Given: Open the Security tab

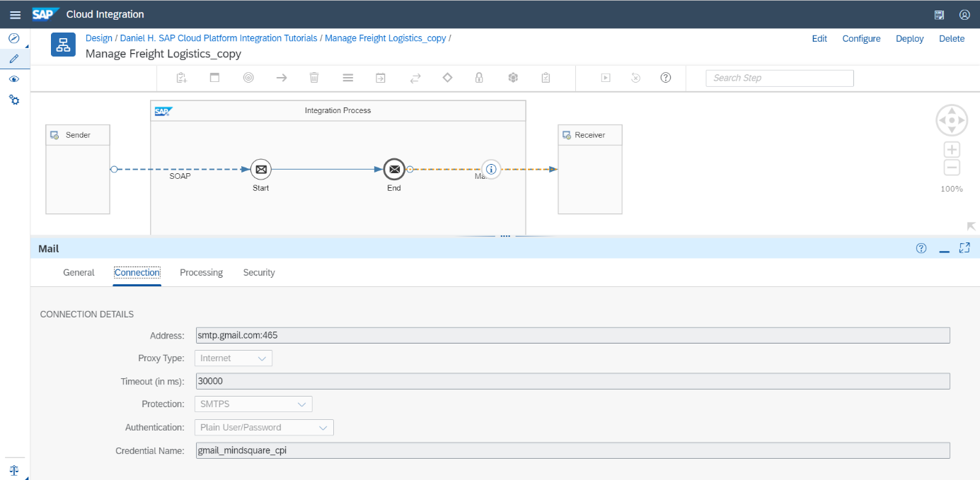Looking at the screenshot, I should tap(259, 272).
